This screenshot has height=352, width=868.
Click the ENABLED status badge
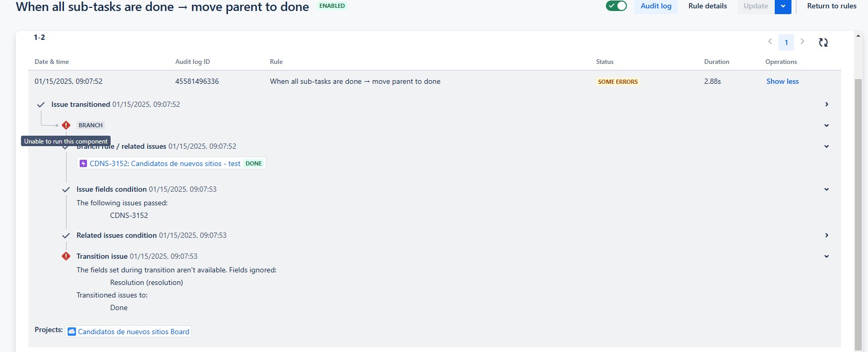332,6
